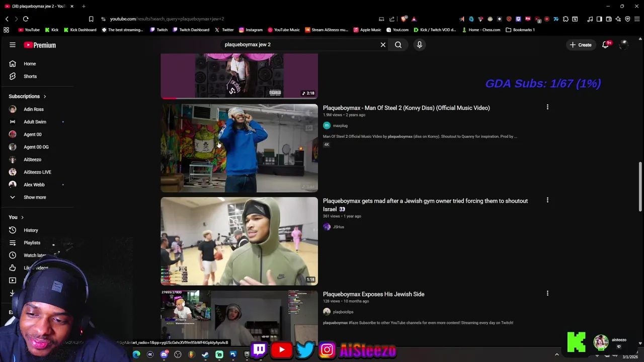Open the notifications bell

(x=606, y=45)
